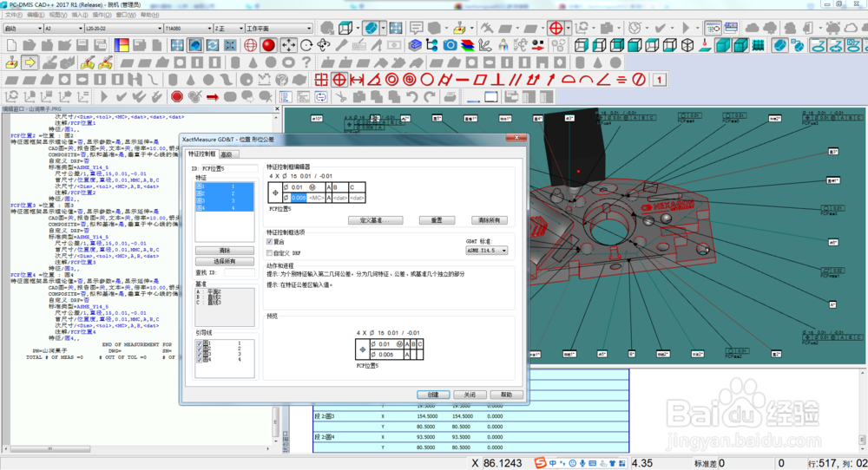Open the 插入(I) menu

pyautogui.click(x=80, y=15)
